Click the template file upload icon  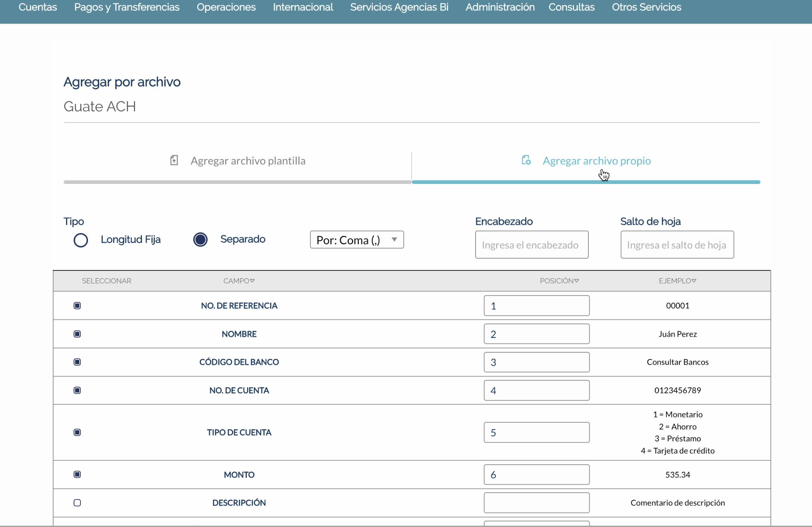174,161
